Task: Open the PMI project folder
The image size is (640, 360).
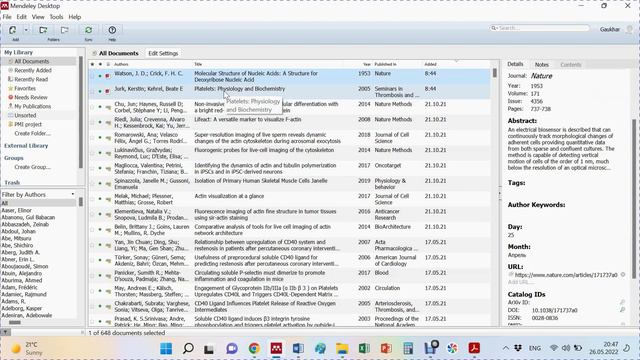Action: [x=28, y=124]
